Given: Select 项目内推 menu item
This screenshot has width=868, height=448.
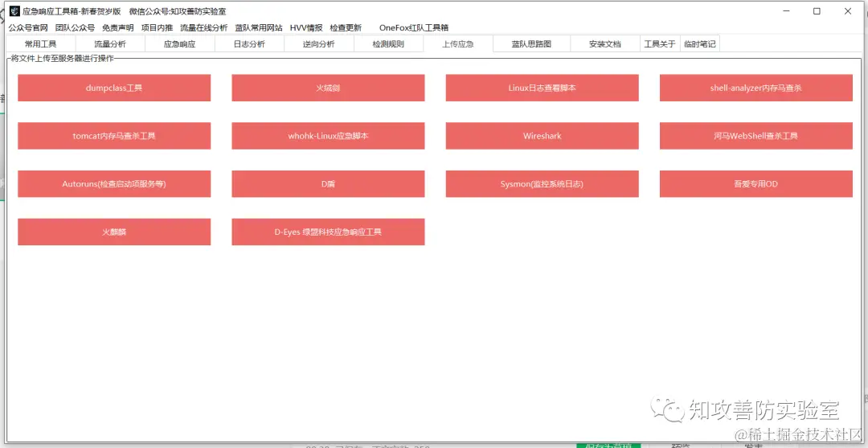Looking at the screenshot, I should pos(158,27).
